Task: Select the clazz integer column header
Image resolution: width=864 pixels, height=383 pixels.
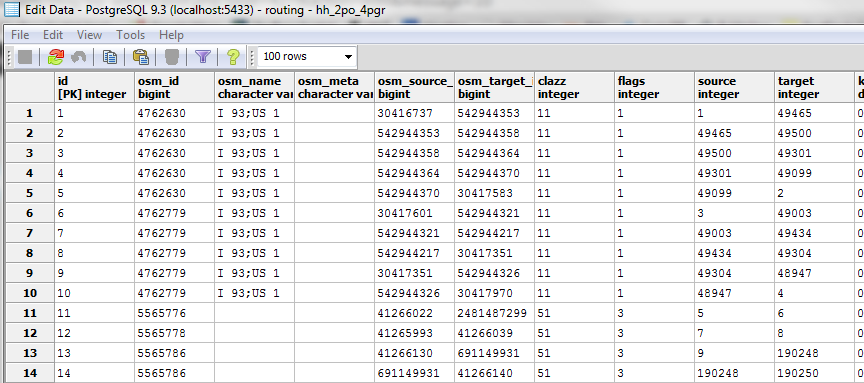Action: (x=574, y=88)
